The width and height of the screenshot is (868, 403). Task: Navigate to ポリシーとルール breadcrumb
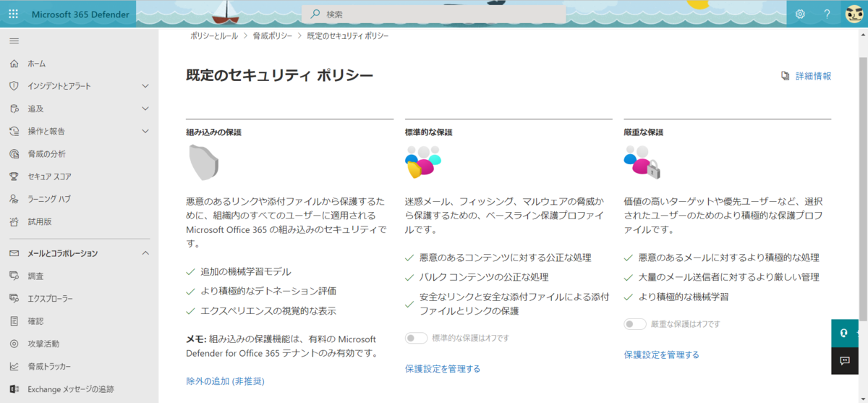coord(214,35)
